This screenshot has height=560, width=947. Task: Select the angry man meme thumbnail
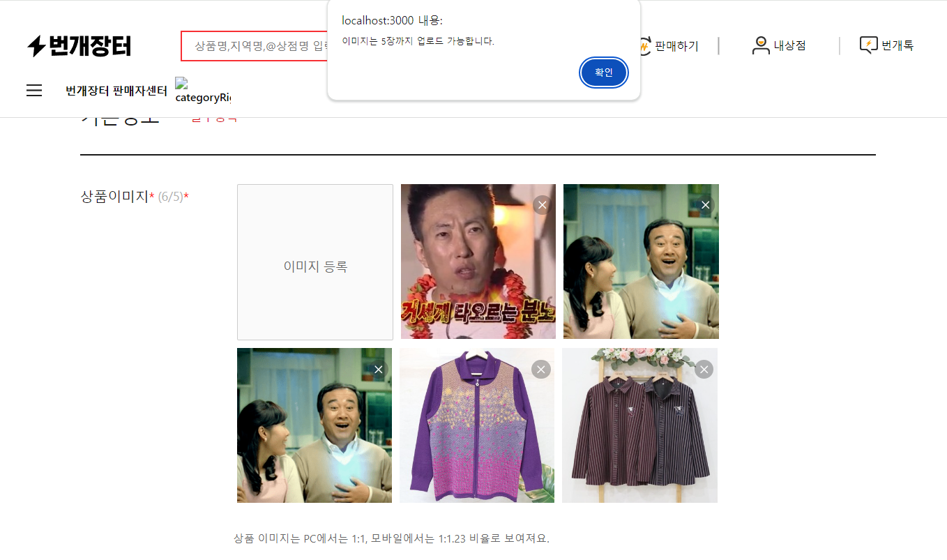point(478,262)
